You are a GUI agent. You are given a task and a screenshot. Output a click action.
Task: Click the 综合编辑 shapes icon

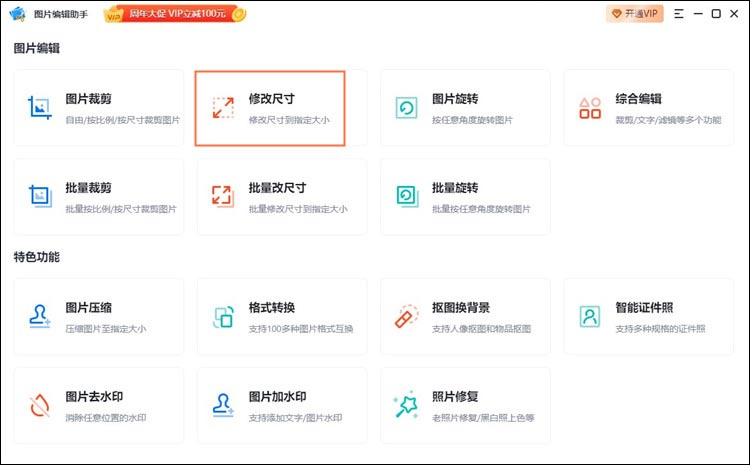tap(590, 108)
